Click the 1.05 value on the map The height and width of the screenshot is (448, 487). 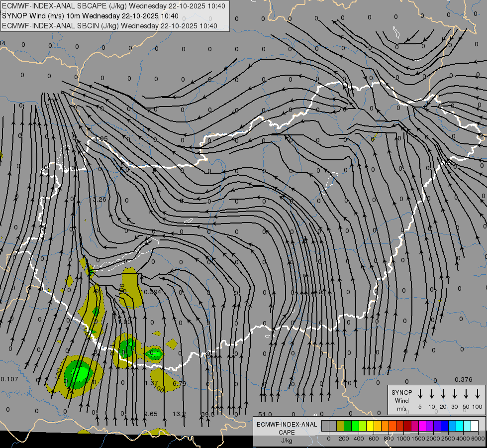pos(101,139)
